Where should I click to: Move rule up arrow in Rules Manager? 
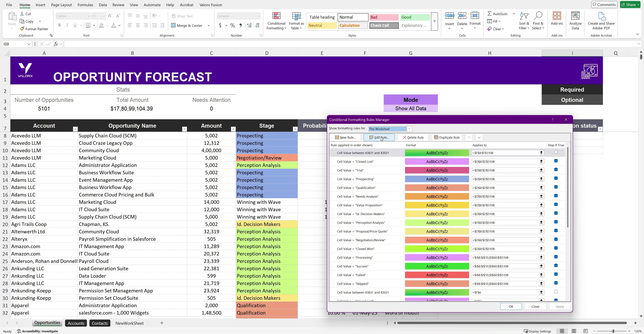469,137
